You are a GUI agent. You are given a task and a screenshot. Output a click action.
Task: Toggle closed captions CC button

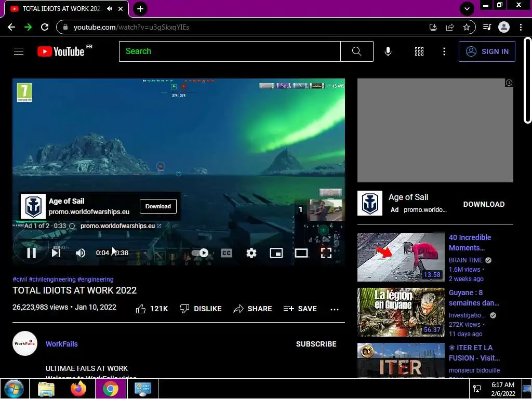pos(227,253)
